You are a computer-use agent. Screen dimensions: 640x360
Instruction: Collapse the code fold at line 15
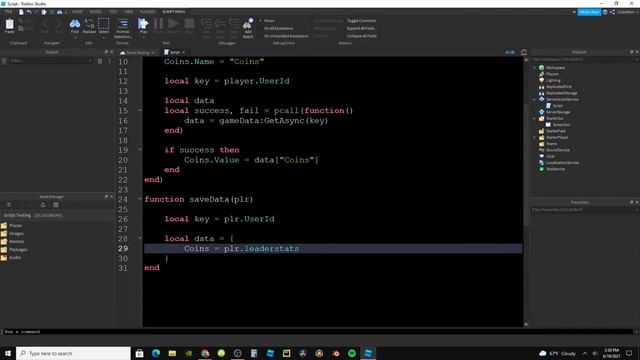point(140,110)
